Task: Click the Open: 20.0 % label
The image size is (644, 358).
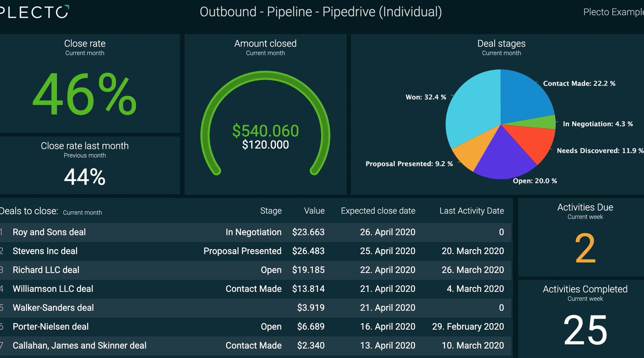Action: (535, 181)
